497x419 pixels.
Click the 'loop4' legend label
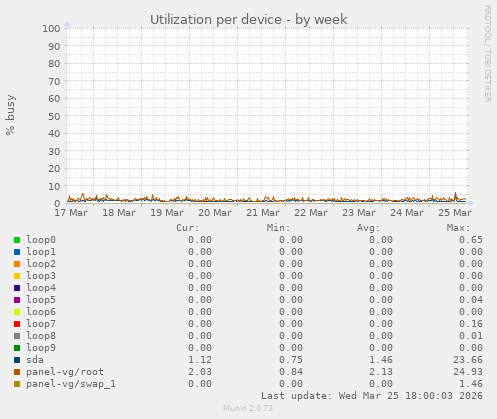pos(41,288)
